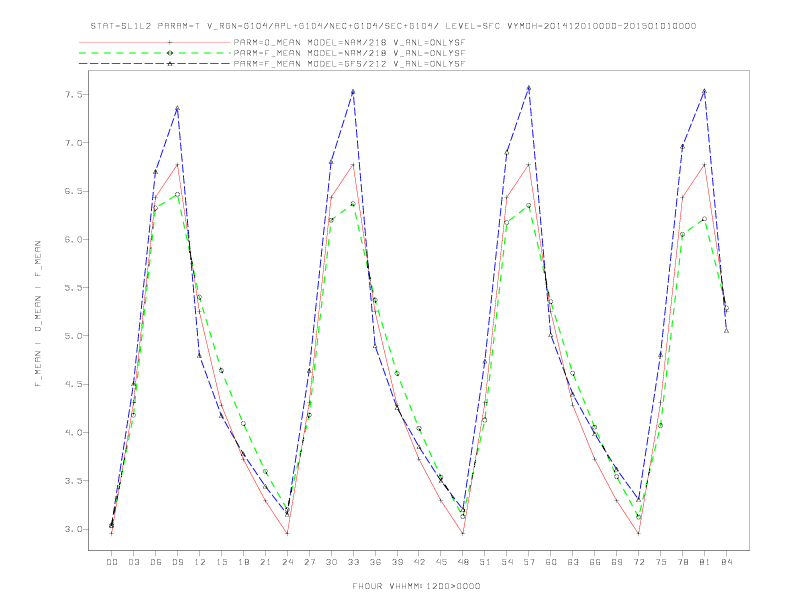Screen dimensions: 792x612
Task: Click the 6.5 y-axis tick label
Action: click(x=73, y=191)
